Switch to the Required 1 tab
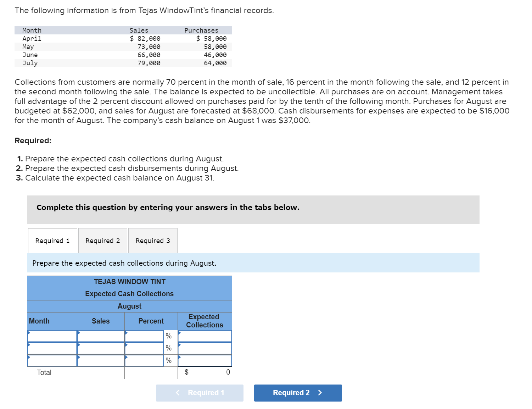 click(52, 241)
